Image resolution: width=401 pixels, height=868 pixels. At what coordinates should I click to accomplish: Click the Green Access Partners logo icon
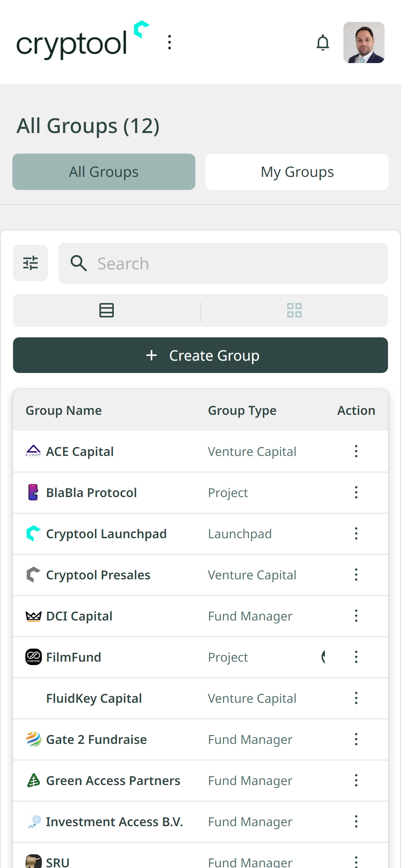point(34,780)
